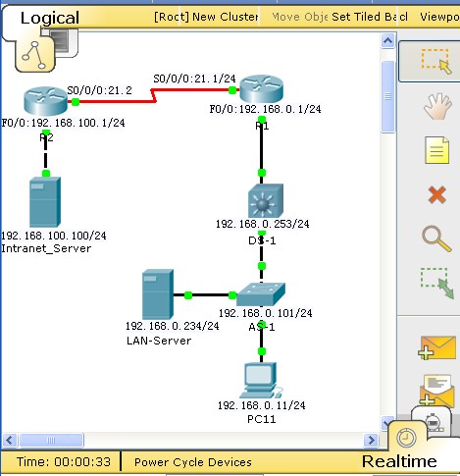Click the LAN-Server name label
The image size is (460, 476).
[x=159, y=341]
